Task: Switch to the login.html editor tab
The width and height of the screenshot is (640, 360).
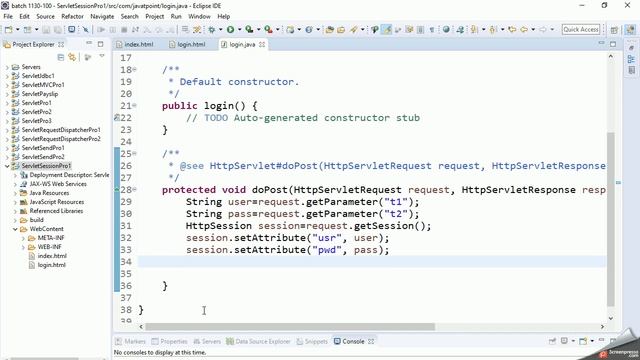Action: [187, 44]
